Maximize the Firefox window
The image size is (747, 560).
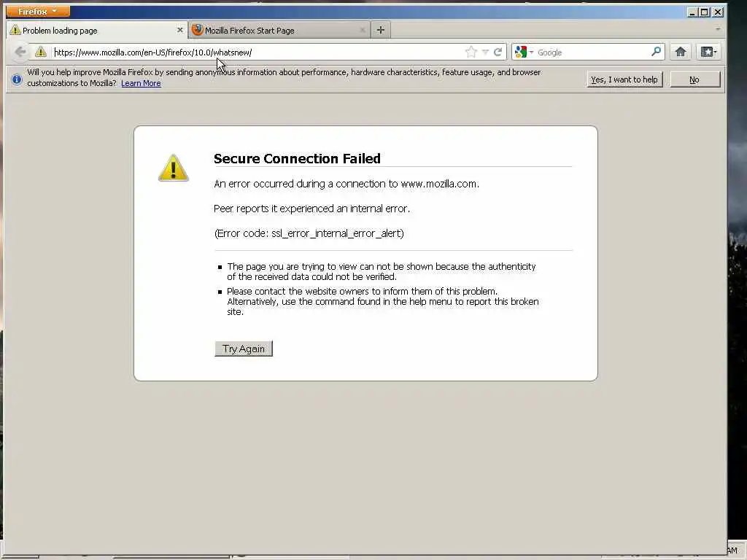[705, 12]
